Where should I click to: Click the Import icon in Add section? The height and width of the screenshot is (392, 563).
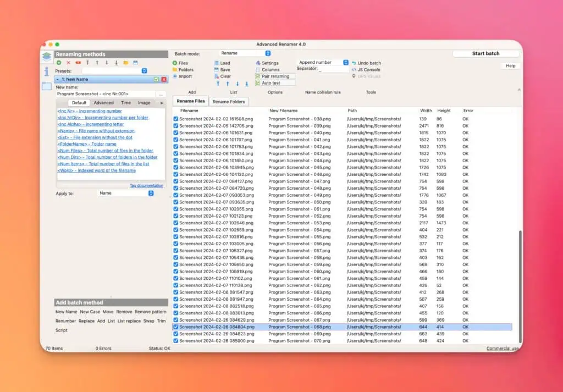tap(175, 76)
